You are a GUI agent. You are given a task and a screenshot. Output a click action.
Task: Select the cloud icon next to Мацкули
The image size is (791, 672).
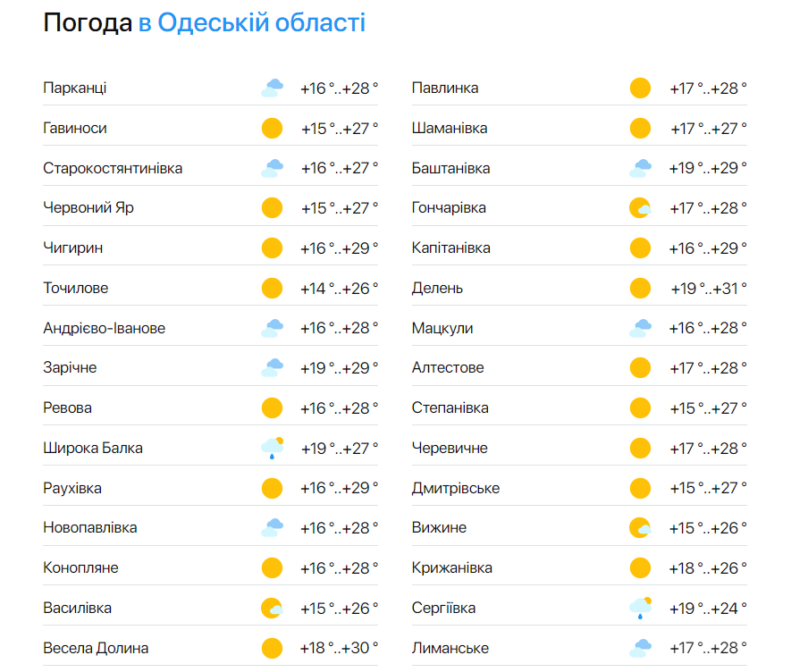coord(640,328)
